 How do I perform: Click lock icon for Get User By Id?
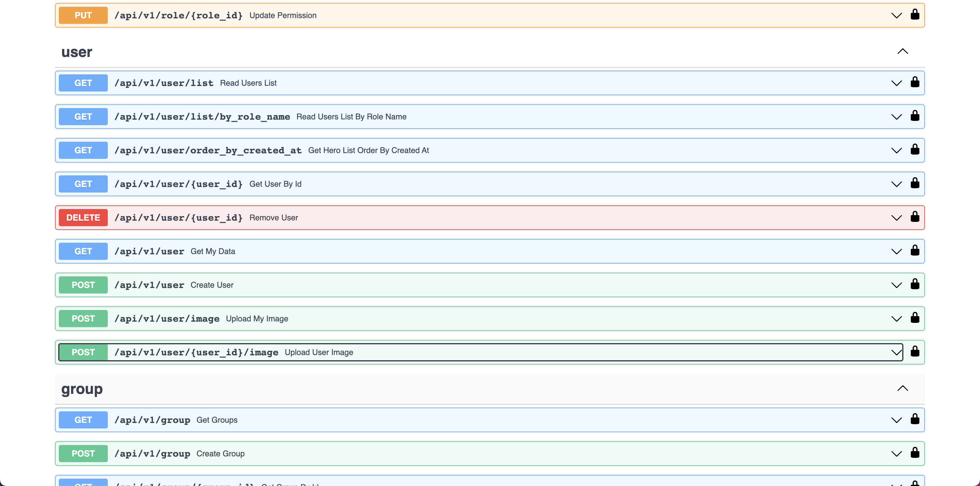click(x=914, y=183)
